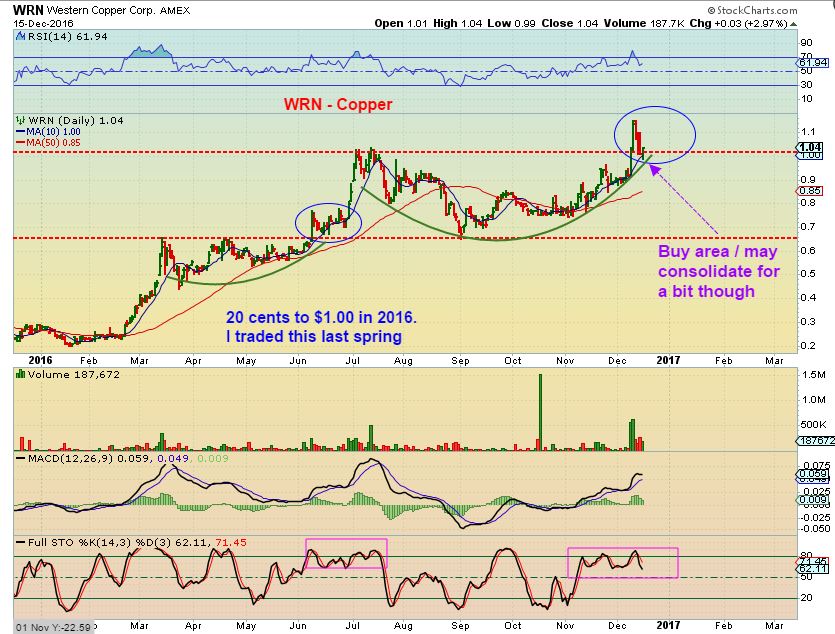The width and height of the screenshot is (835, 634).
Task: Click the 'RSI(14) 61.94' indicator label
Action: click(x=67, y=37)
